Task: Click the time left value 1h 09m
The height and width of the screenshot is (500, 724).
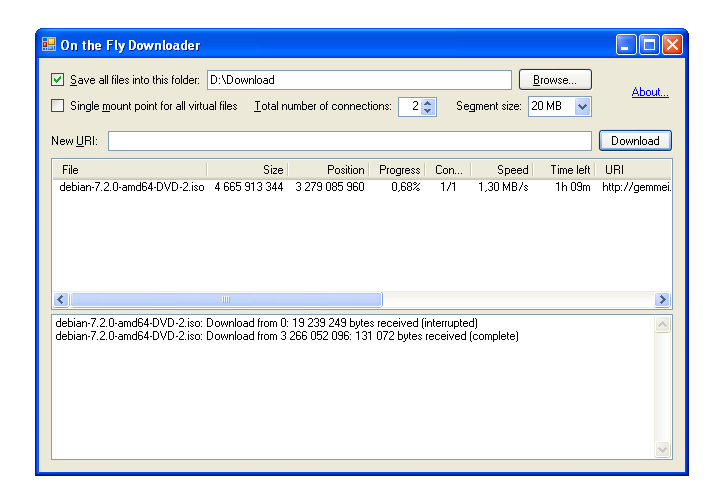Action: click(x=573, y=187)
